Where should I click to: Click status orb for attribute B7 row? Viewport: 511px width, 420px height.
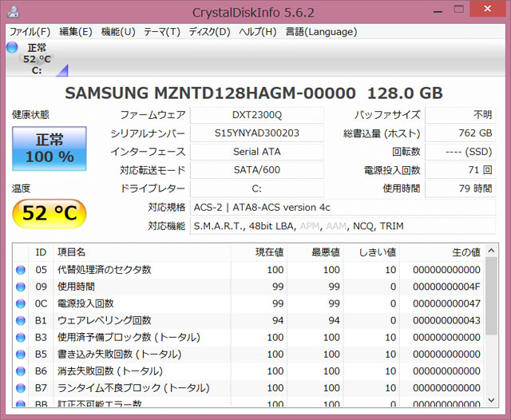pyautogui.click(x=21, y=388)
